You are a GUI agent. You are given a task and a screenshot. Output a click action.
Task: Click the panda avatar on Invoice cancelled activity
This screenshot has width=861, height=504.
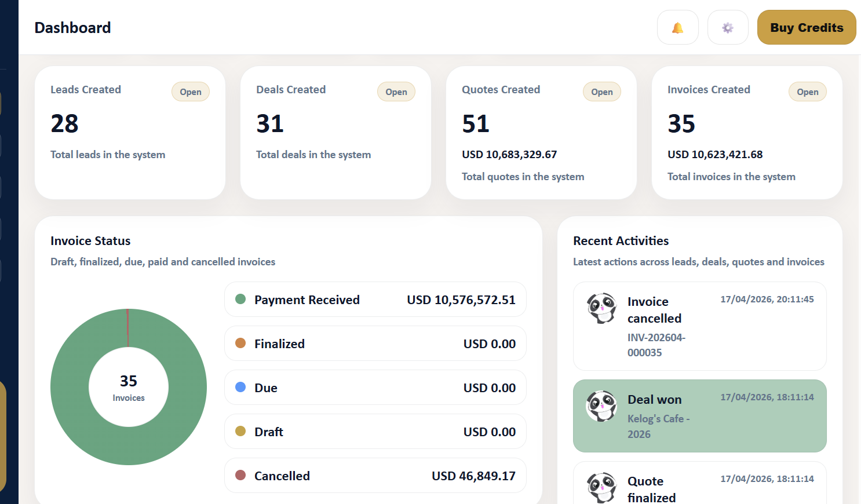pyautogui.click(x=601, y=308)
